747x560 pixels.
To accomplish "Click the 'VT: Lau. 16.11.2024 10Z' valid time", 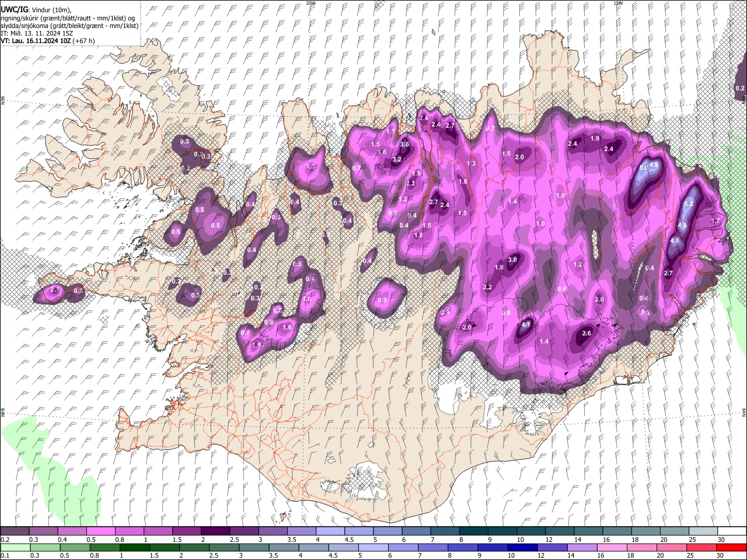I will click(x=36, y=41).
